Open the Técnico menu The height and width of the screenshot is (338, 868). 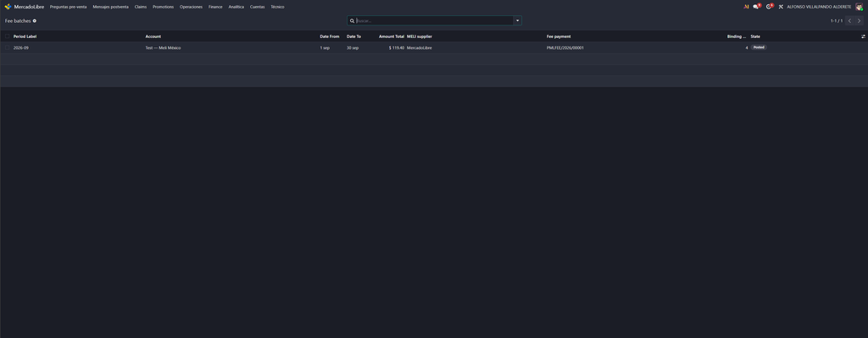click(277, 7)
